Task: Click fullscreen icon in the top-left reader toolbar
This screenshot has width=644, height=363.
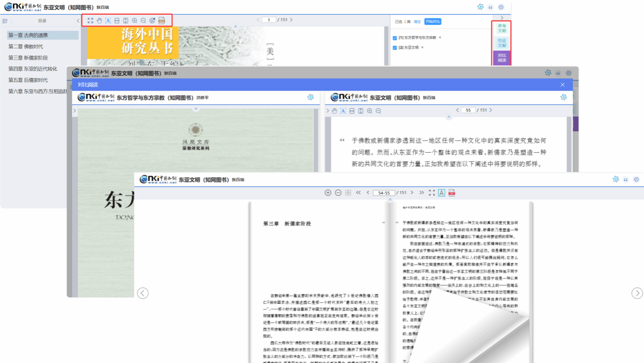Action: tap(91, 20)
